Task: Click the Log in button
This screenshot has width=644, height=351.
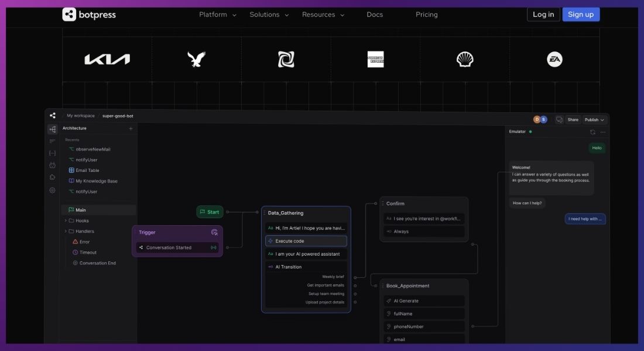Action: click(x=543, y=15)
